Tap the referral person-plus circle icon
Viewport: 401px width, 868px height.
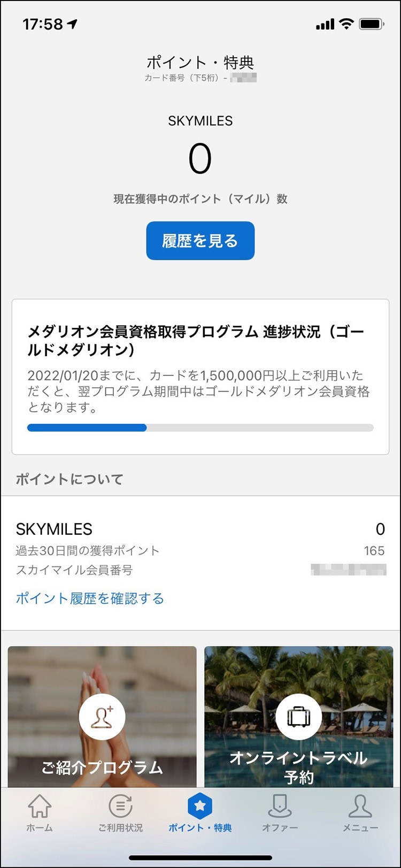(x=102, y=717)
